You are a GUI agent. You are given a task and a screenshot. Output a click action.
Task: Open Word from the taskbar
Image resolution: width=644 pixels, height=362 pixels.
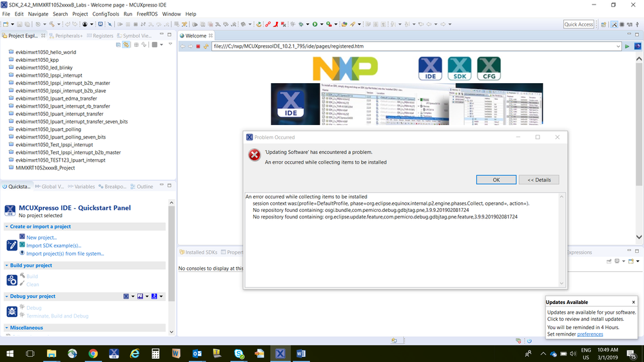pyautogui.click(x=300, y=354)
